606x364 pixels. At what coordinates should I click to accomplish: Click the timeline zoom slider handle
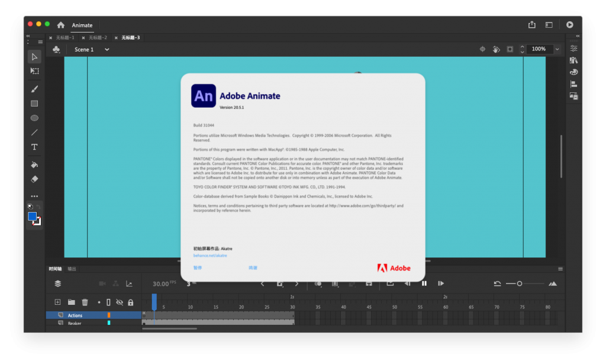point(520,284)
